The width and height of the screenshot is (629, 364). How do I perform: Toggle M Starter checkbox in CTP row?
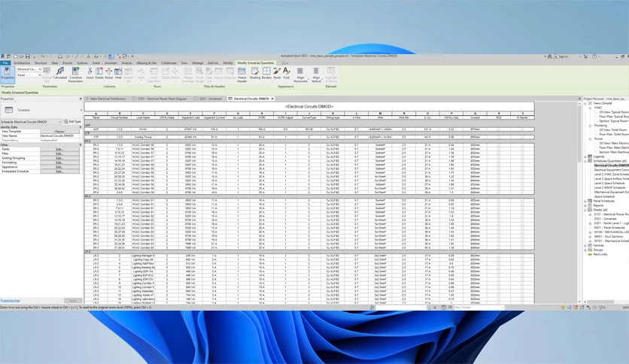point(522,137)
